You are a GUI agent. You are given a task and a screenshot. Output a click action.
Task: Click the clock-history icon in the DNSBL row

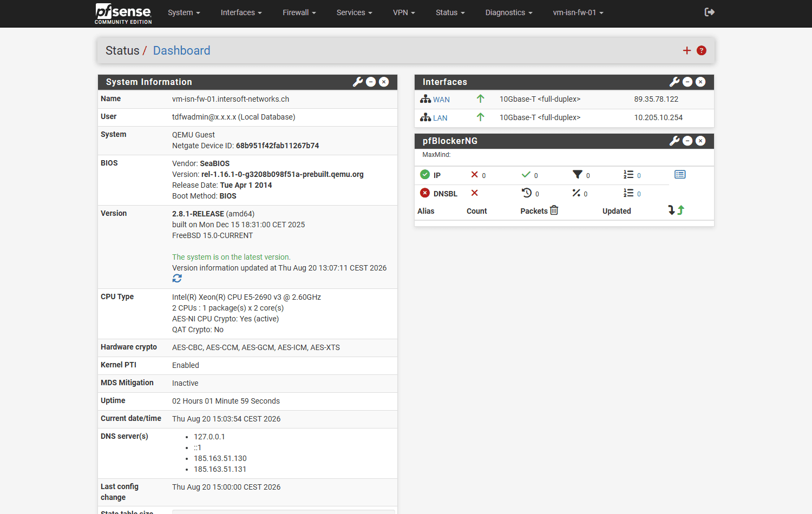pos(527,193)
